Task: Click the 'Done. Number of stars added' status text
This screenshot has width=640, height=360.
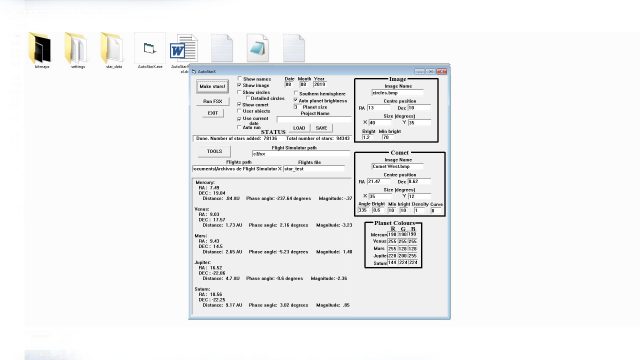Action: (x=236, y=139)
